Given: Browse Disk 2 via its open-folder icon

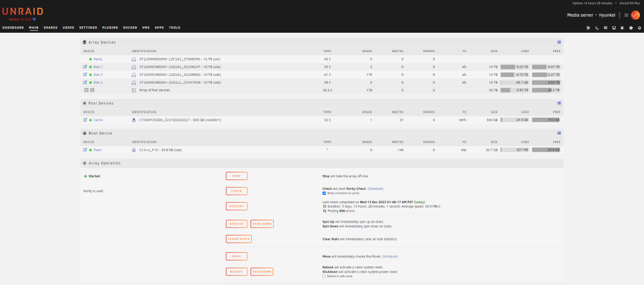Looking at the screenshot, I should 85,75.
